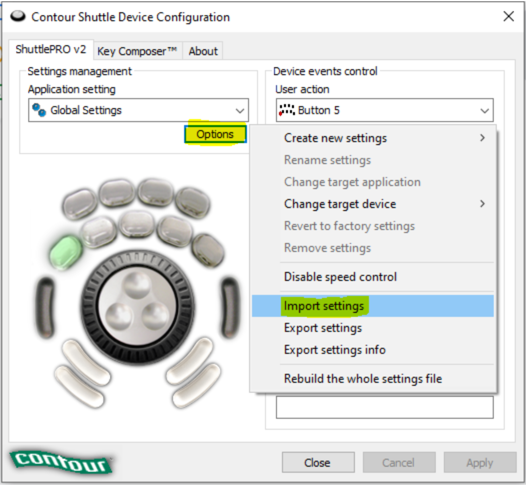
Task: Click the left black side button on device
Action: [45, 307]
